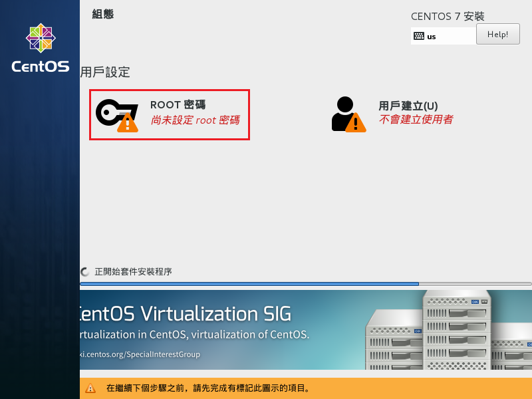Image resolution: width=532 pixels, height=399 pixels.
Task: Click the CentOS Virtualization SIG banner
Action: (306, 330)
